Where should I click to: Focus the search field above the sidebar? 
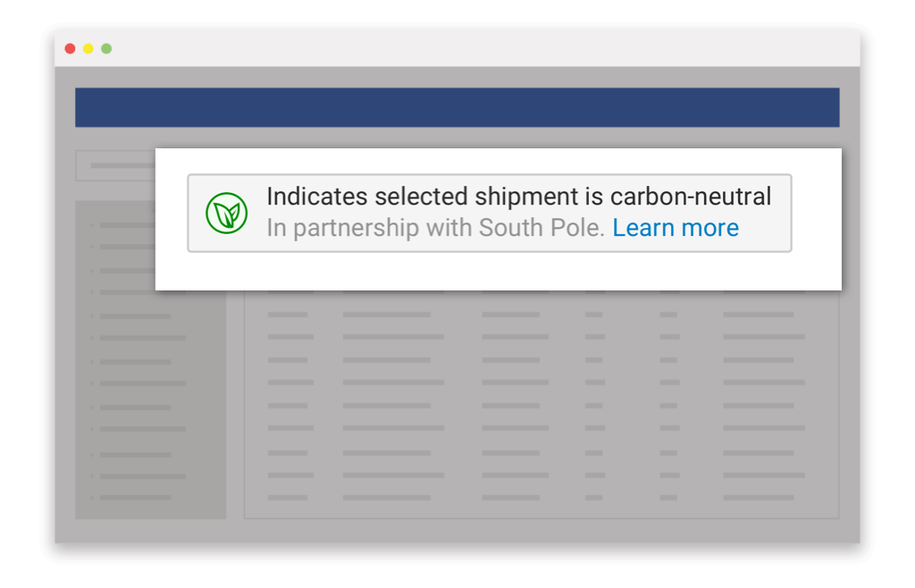pos(116,165)
